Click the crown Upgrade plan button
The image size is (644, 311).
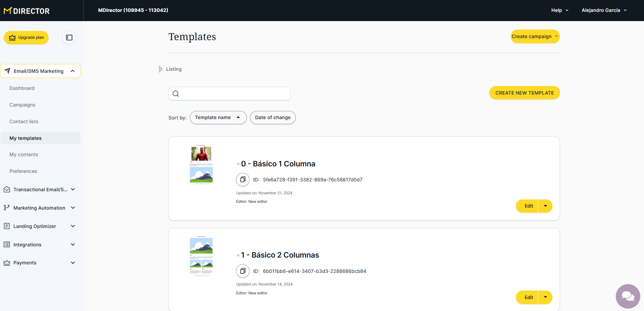point(26,38)
